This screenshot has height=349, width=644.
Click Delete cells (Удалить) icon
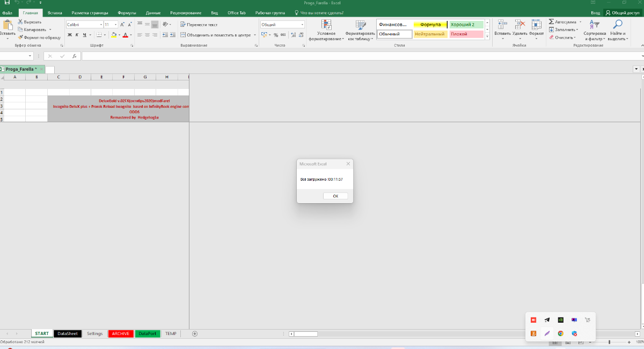click(519, 28)
